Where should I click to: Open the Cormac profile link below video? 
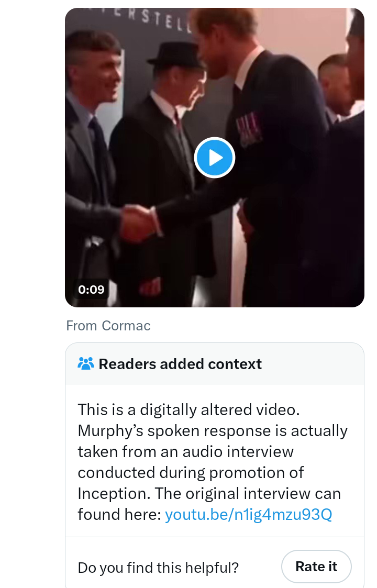click(126, 326)
